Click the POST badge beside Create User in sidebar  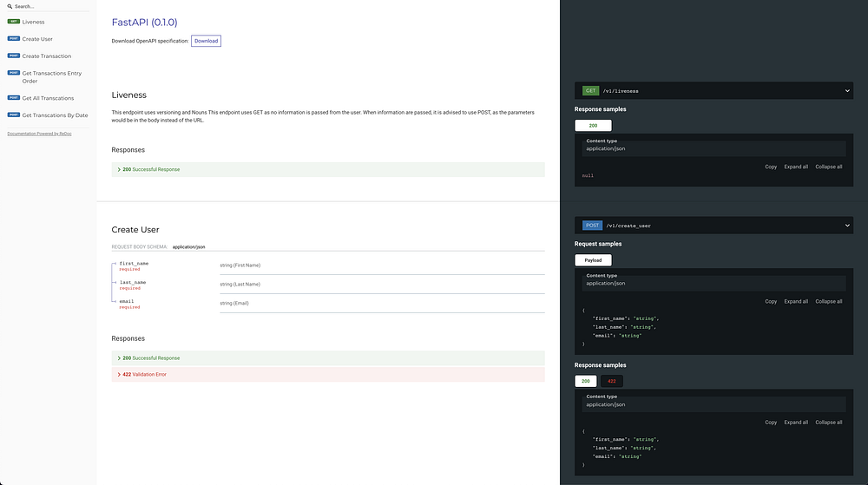[x=14, y=39]
